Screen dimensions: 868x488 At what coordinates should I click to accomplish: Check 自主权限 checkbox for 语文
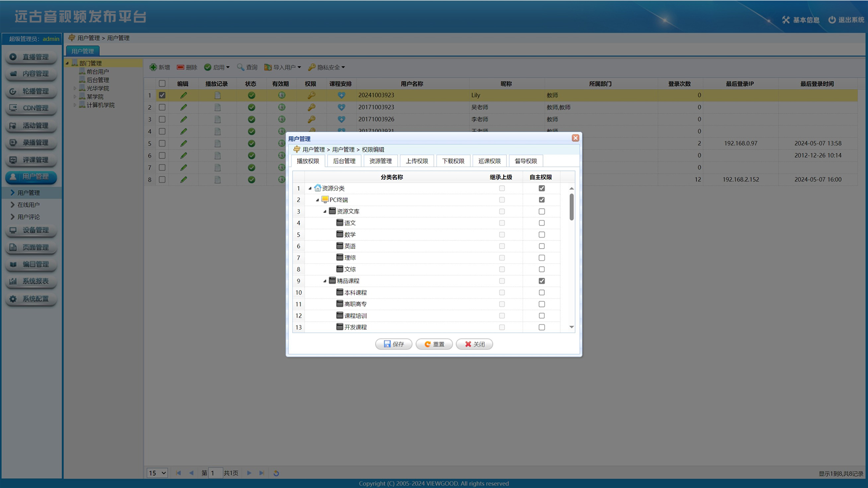tap(542, 223)
